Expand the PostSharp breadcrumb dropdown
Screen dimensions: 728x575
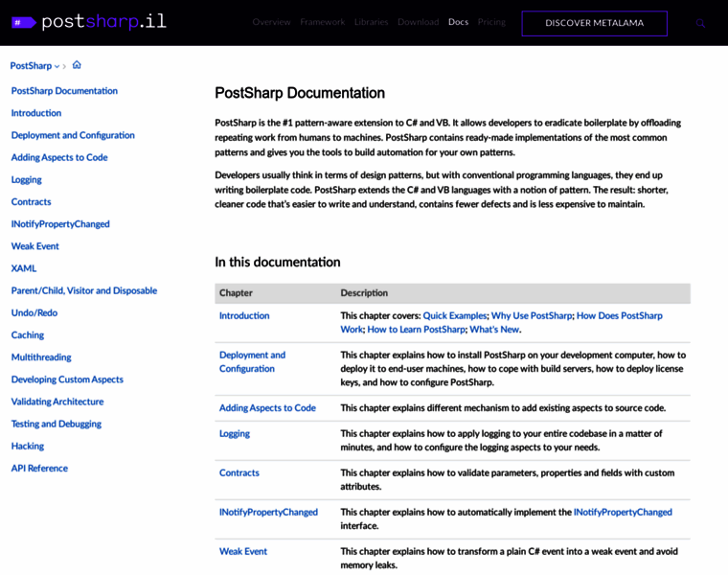57,66
